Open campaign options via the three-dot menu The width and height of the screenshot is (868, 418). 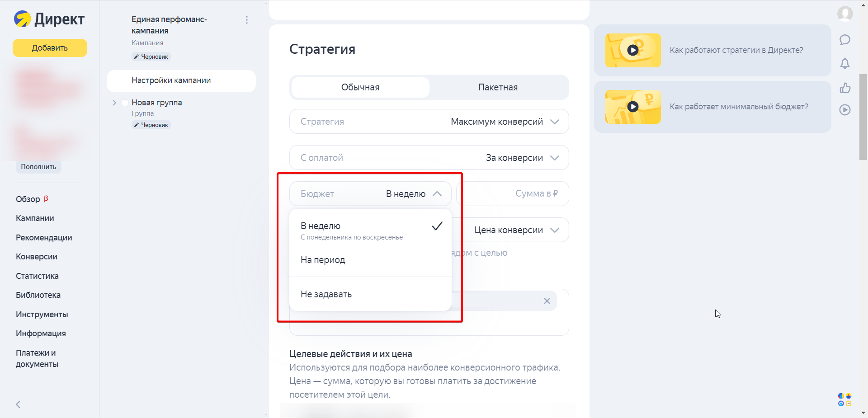pos(247,20)
